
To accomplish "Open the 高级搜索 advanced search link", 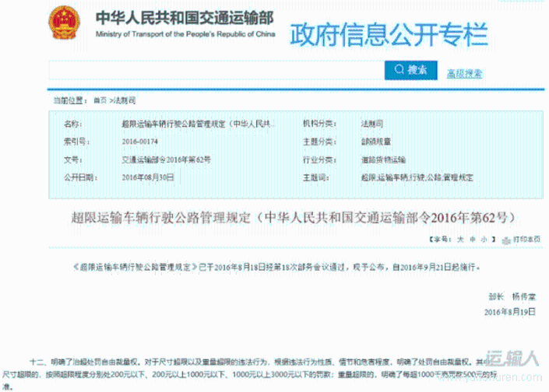I will click(465, 73).
